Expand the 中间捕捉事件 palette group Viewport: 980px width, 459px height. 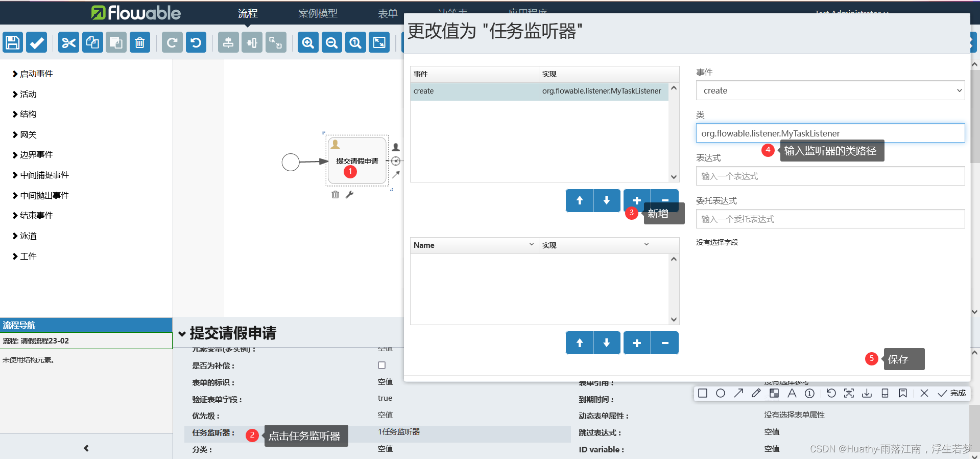tap(41, 175)
